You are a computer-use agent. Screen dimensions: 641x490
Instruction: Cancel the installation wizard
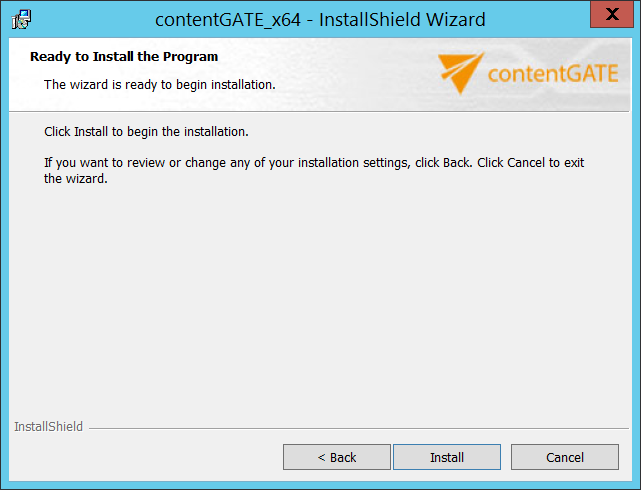point(564,457)
